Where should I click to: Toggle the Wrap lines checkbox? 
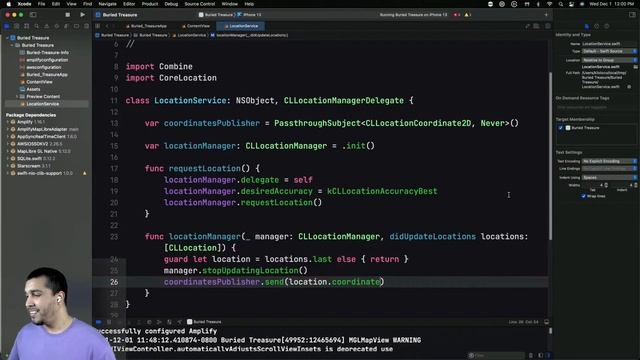point(583,196)
